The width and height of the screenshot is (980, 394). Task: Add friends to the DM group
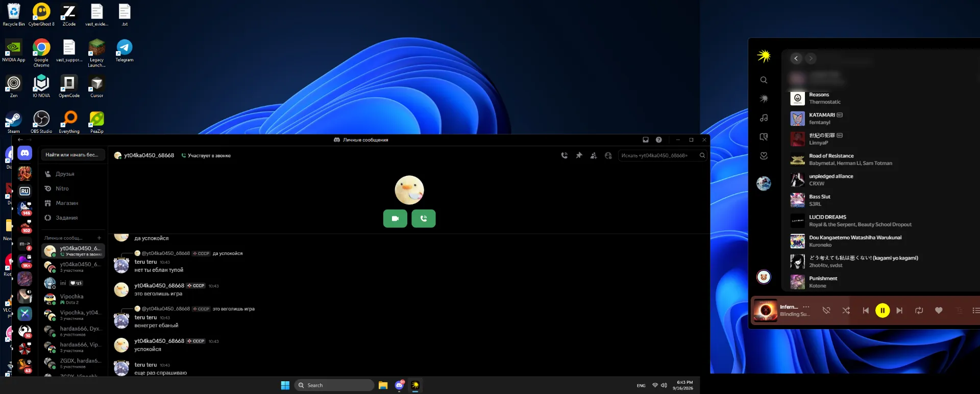(x=594, y=155)
